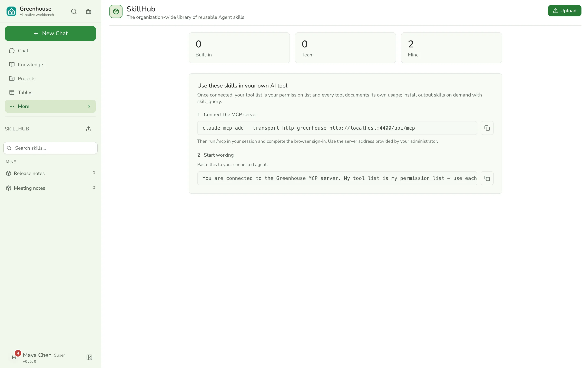Navigate to Tables
The image size is (588, 368).
(x=50, y=92)
